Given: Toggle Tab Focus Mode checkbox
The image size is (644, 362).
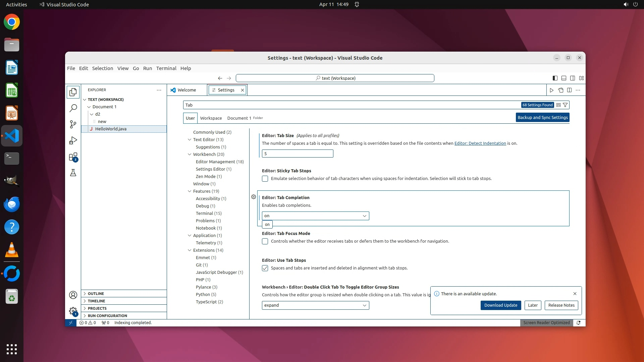Looking at the screenshot, I should coord(265,241).
